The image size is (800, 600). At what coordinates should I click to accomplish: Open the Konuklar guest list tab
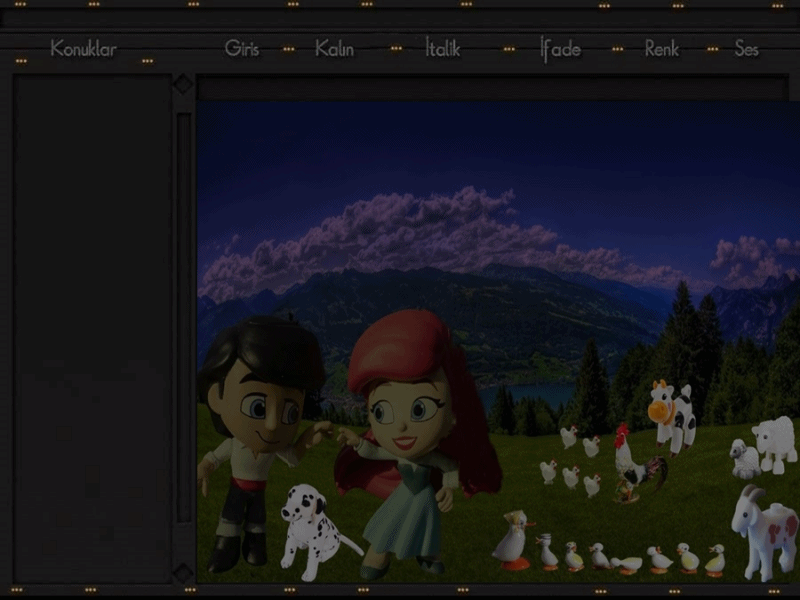coord(83,49)
